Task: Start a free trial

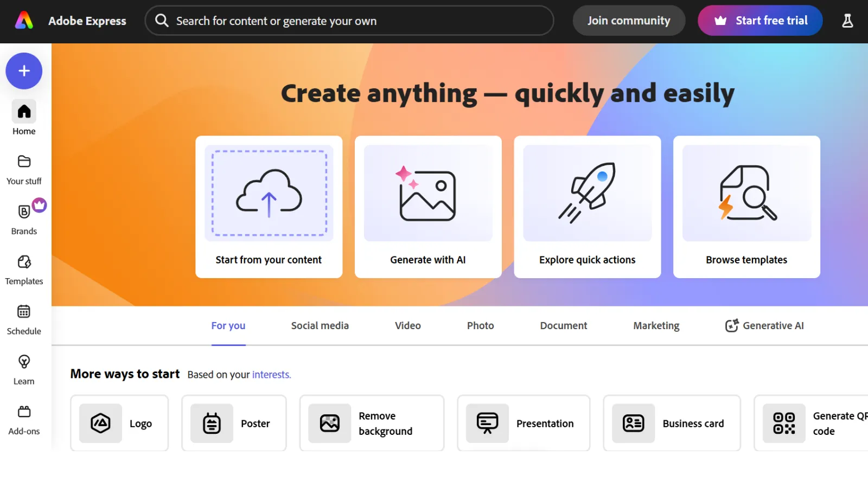Action: pos(759,20)
